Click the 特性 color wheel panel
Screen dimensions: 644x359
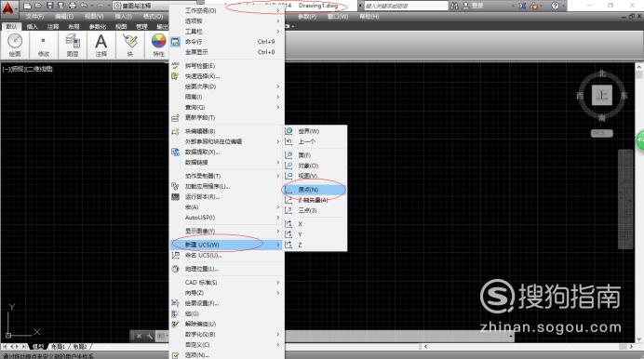158,46
